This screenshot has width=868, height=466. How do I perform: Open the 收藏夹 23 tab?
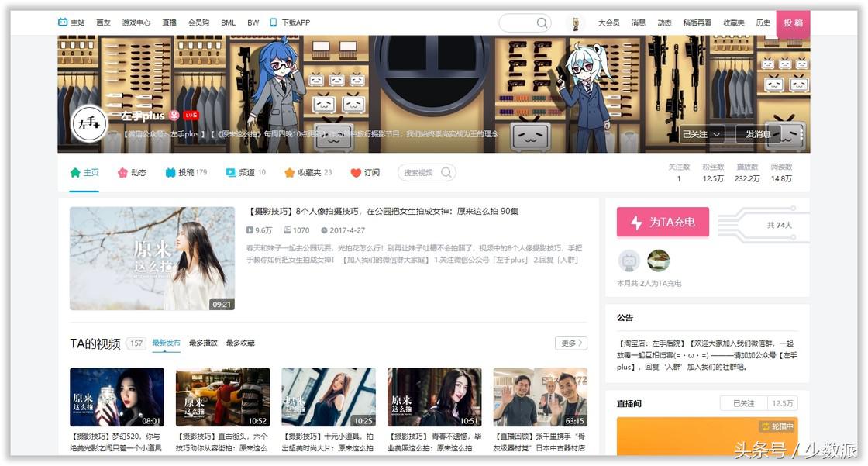pos(308,172)
